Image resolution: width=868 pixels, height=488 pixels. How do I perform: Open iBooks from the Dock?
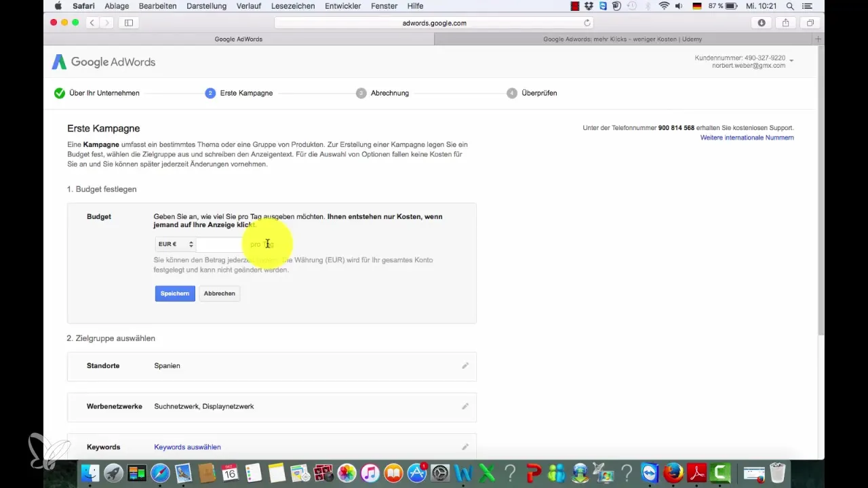coord(393,473)
